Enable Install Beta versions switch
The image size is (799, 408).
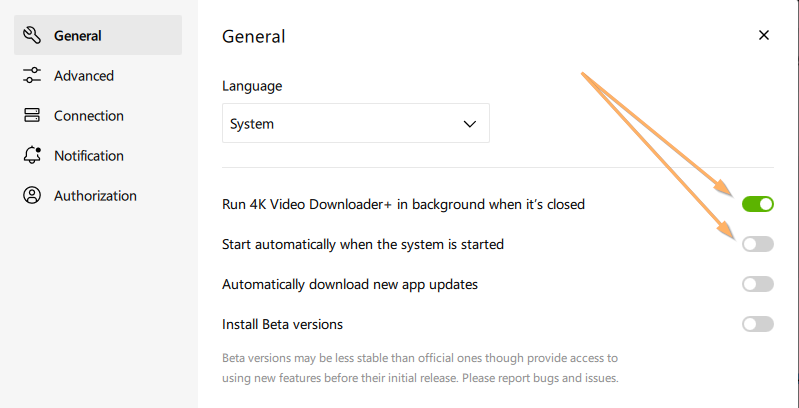tap(758, 324)
